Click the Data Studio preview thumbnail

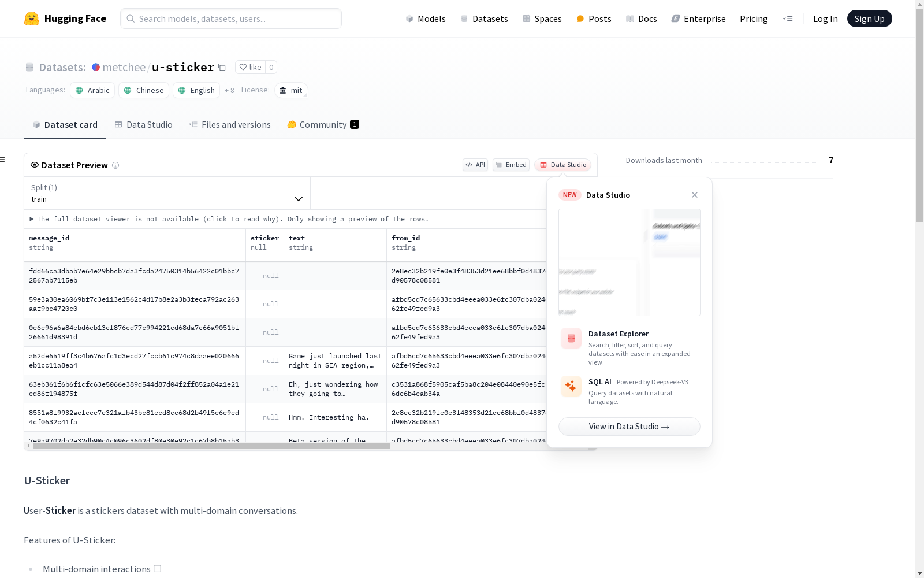629,262
